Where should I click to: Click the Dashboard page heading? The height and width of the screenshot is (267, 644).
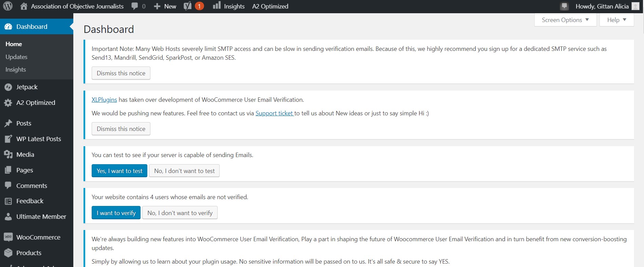pyautogui.click(x=109, y=30)
